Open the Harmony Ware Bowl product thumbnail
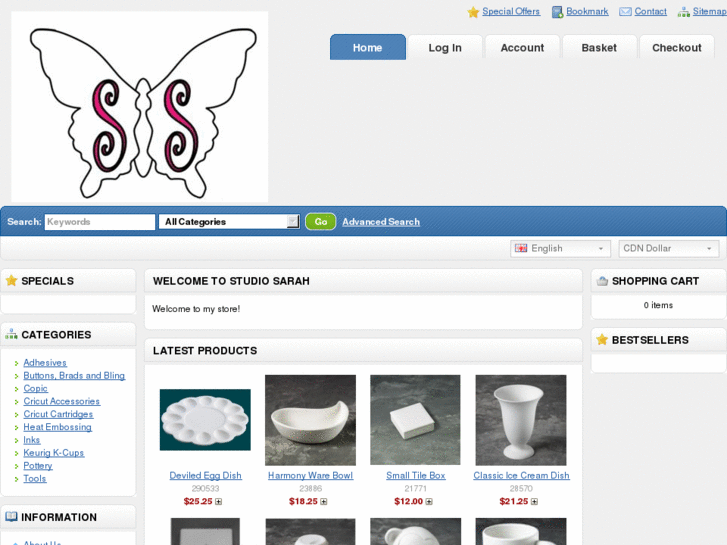 tap(310, 420)
